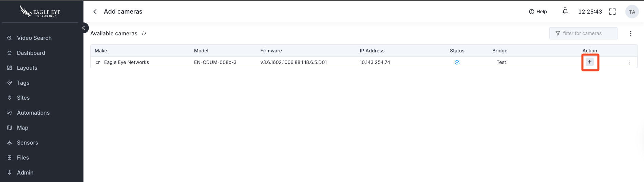
Task: Open the camera row options menu
Action: point(629,63)
